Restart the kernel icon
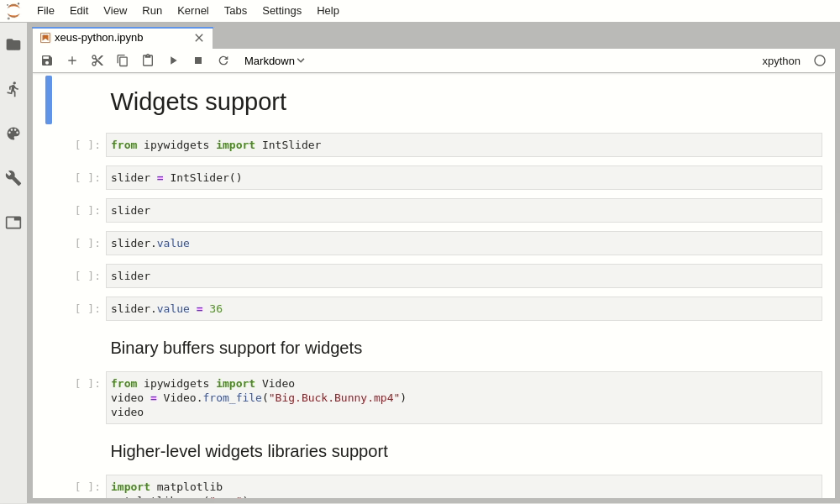 pyautogui.click(x=223, y=60)
